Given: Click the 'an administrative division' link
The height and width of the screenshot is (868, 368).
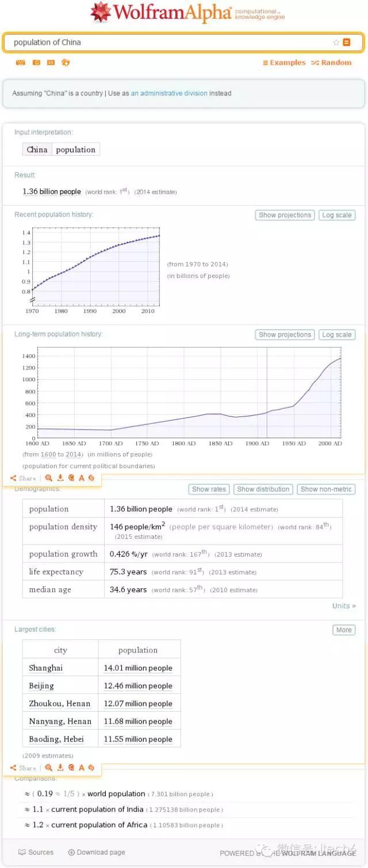Looking at the screenshot, I should click(x=169, y=93).
